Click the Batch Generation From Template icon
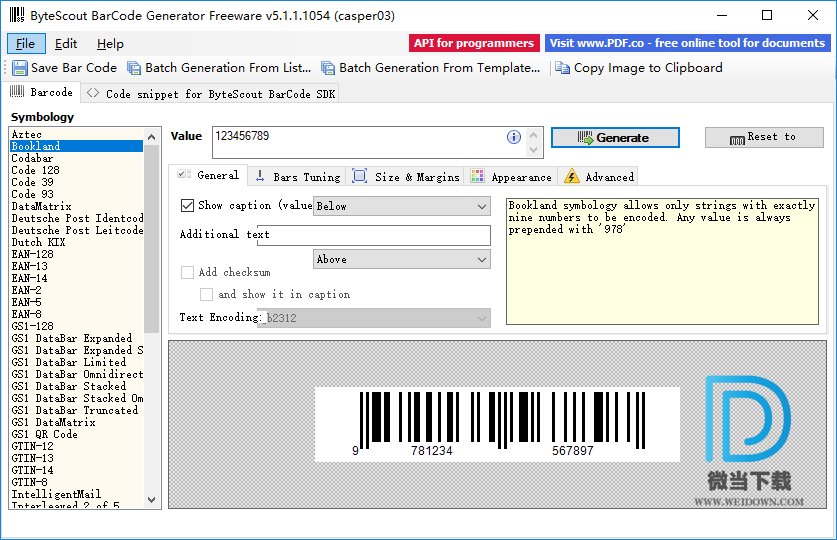Screen dimensions: 837x540 328,68
